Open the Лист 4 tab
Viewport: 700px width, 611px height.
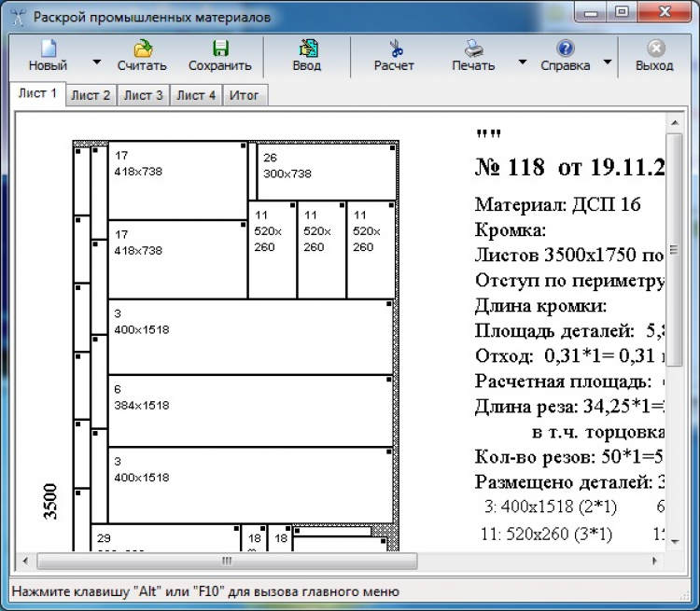(196, 95)
